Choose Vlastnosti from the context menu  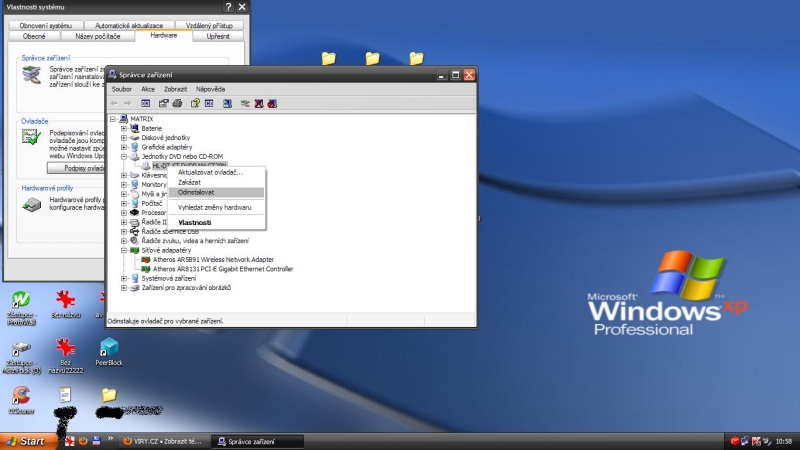coord(217,222)
